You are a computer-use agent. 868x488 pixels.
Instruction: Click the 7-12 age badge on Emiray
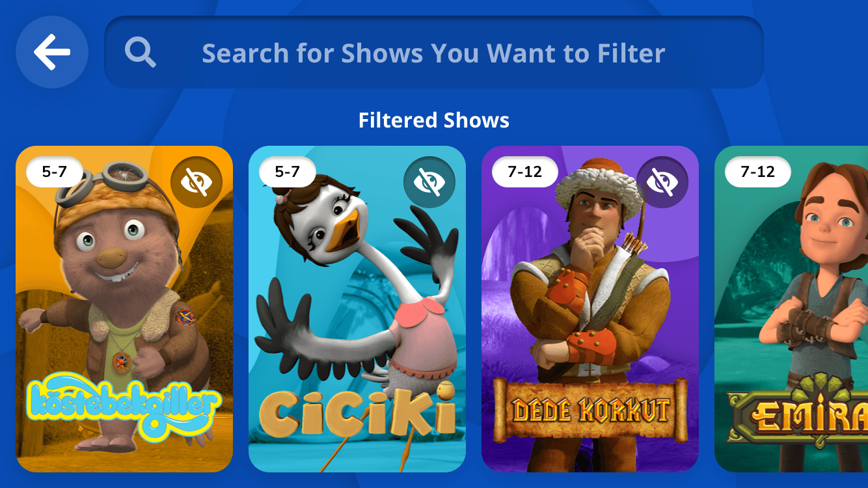(x=758, y=172)
